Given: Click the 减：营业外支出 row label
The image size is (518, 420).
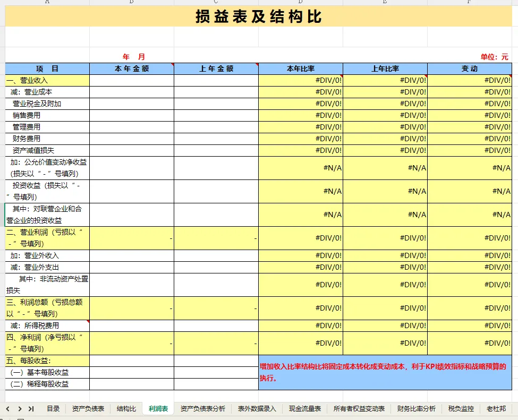Looking at the screenshot, I should 47,267.
